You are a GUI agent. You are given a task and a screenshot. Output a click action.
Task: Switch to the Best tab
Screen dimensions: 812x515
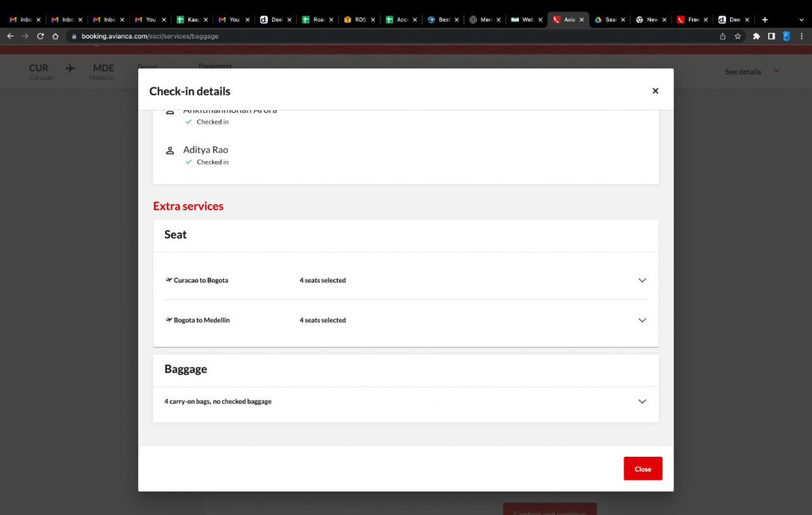[x=442, y=20]
